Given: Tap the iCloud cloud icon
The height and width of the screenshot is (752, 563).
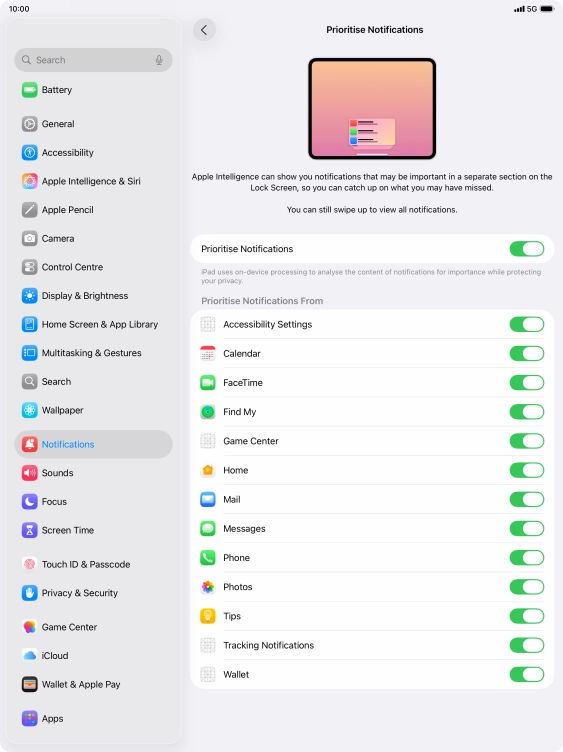Looking at the screenshot, I should [30, 656].
